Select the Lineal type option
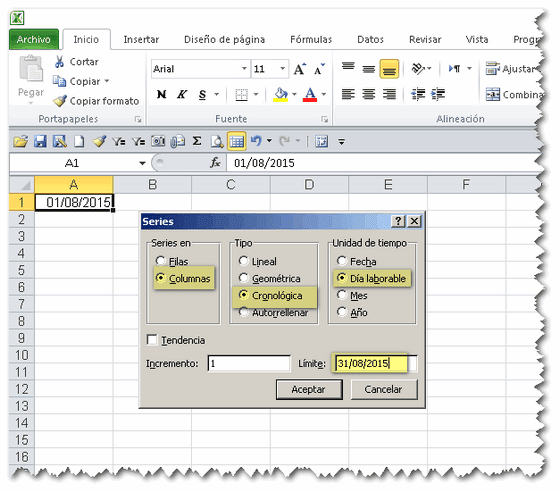The width and height of the screenshot is (560, 492). [244, 261]
